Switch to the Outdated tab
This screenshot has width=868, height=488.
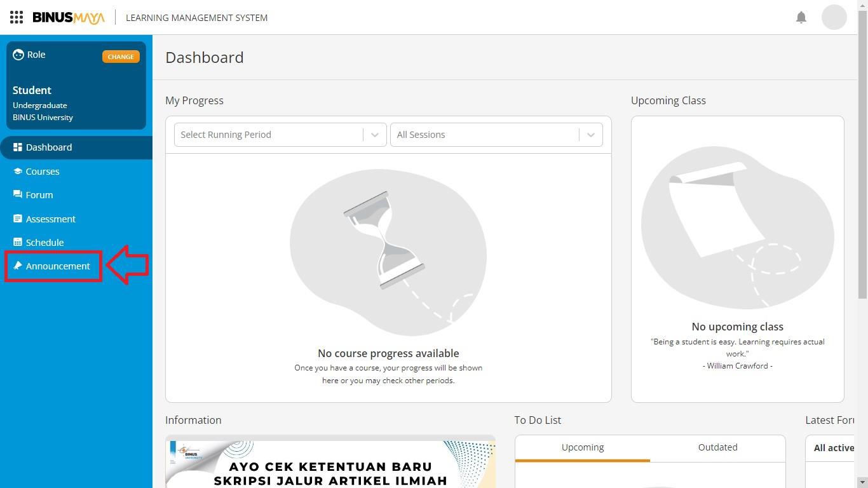tap(717, 447)
